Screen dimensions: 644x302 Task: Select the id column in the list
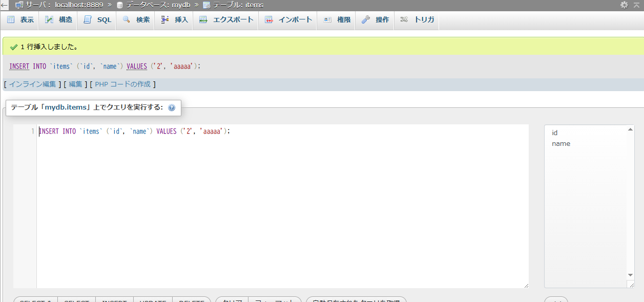[555, 133]
